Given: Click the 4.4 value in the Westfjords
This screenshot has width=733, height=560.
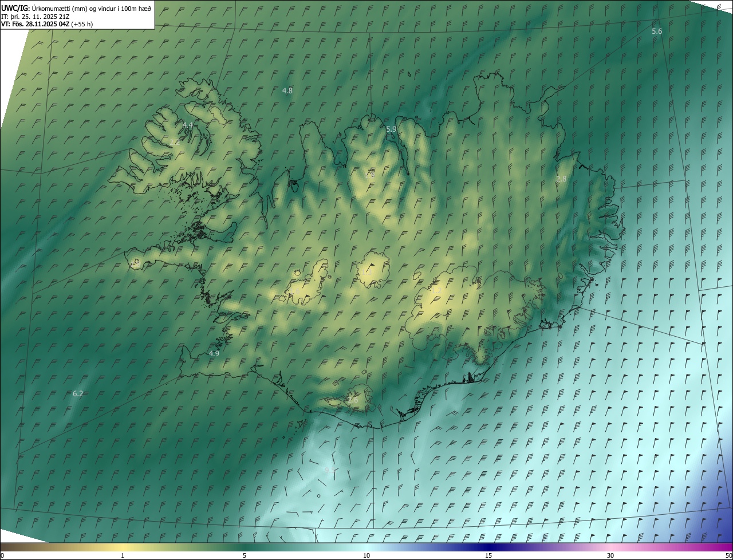Looking at the screenshot, I should click(x=188, y=125).
